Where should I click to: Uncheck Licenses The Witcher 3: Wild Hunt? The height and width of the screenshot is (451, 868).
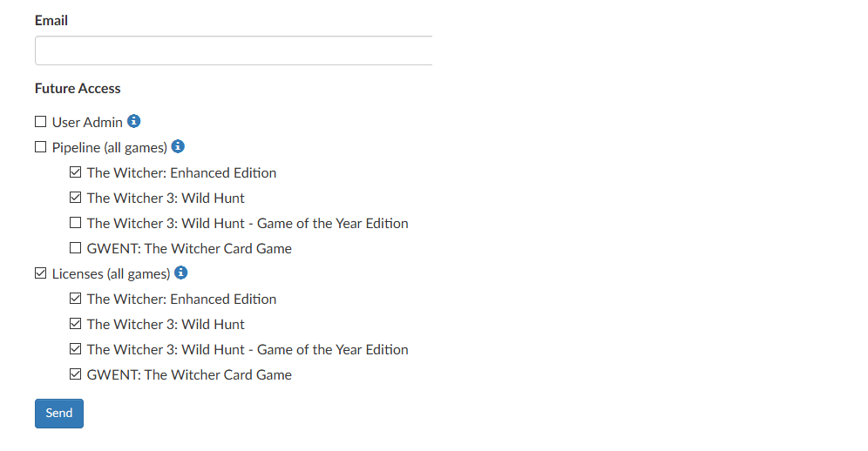tap(75, 323)
